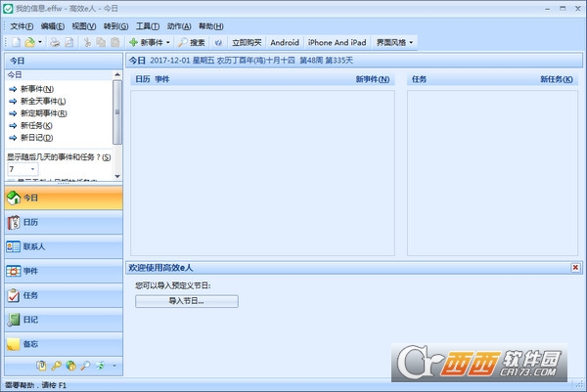Click the 任务 label in tasks panel header
The image size is (587, 392).
(419, 79)
